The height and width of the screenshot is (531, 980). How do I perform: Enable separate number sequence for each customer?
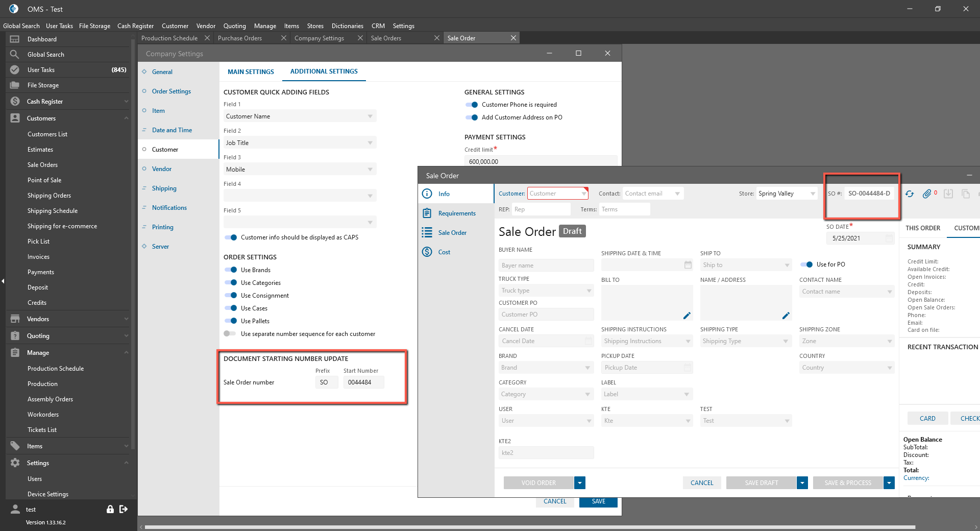tap(230, 334)
